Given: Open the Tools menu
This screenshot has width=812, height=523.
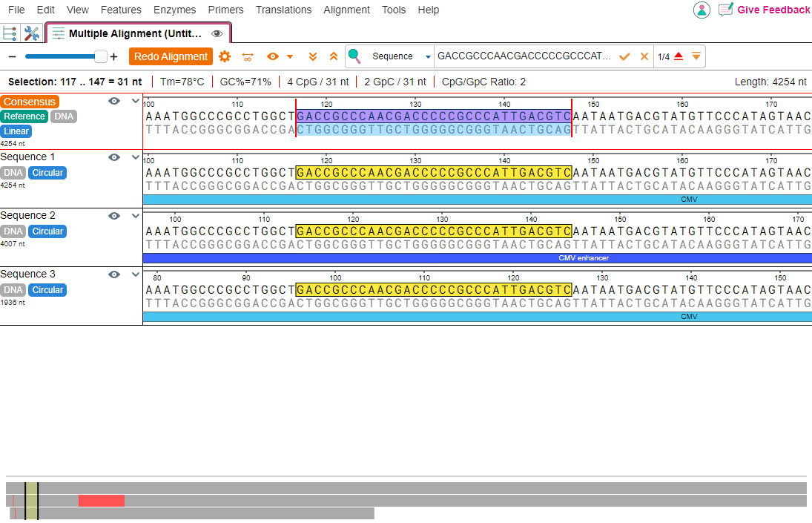Looking at the screenshot, I should [x=394, y=10].
